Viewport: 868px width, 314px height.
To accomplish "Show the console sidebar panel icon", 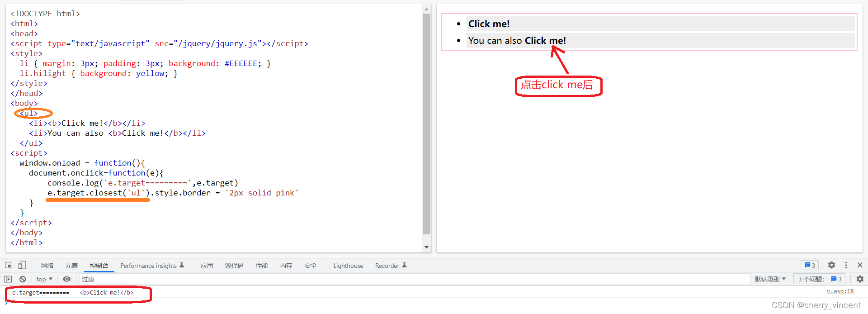I will click(8, 279).
